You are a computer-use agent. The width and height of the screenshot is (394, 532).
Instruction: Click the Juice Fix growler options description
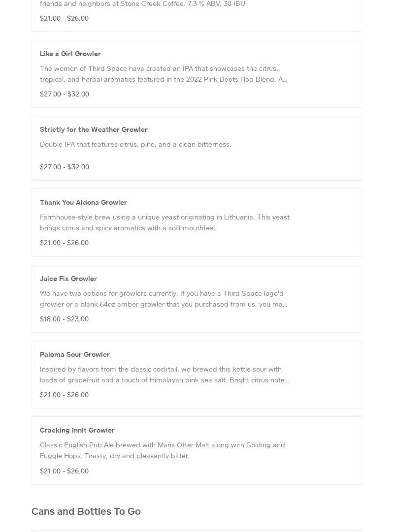pos(164,299)
